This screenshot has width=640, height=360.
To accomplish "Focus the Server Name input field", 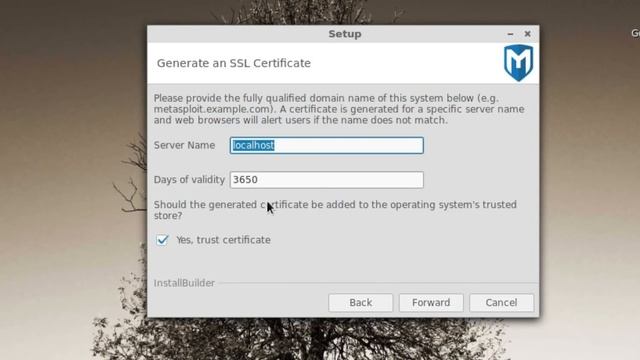I will (327, 145).
